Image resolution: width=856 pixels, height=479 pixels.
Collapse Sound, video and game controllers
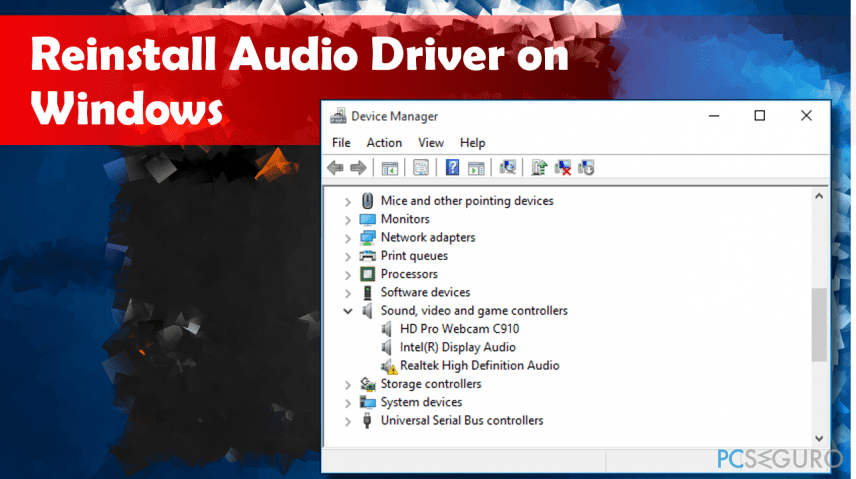pos(348,311)
